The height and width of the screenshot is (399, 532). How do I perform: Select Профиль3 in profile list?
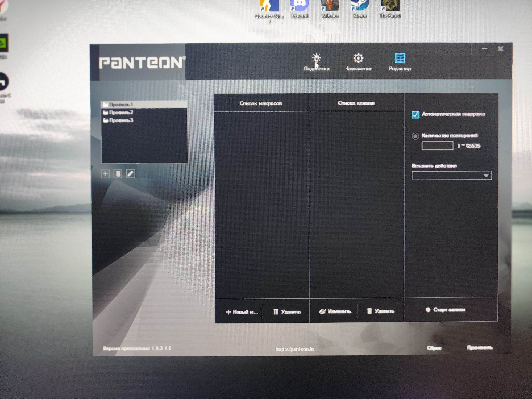click(144, 120)
